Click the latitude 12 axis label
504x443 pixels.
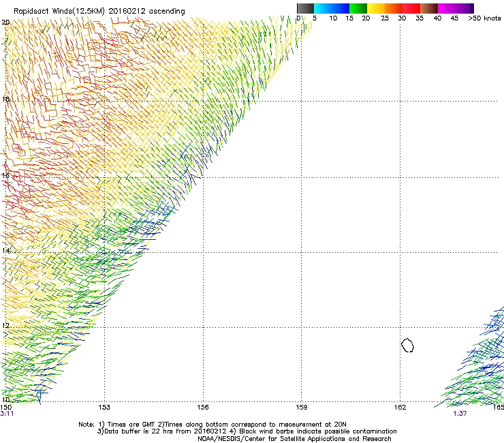(5, 325)
